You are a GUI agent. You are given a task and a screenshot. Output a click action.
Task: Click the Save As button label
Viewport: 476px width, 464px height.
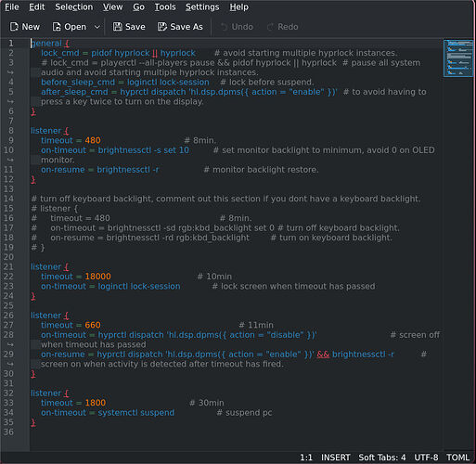[x=187, y=27]
